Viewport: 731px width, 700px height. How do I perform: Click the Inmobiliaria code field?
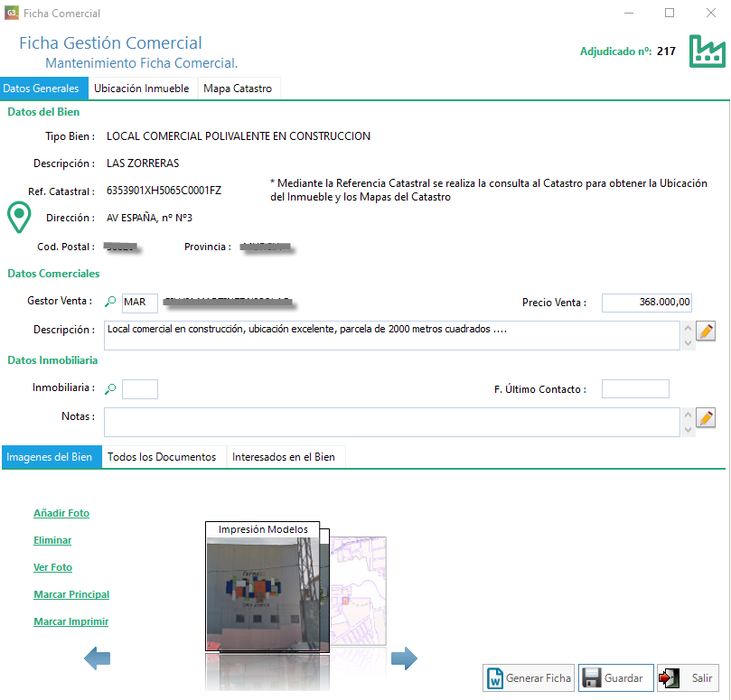pyautogui.click(x=140, y=389)
